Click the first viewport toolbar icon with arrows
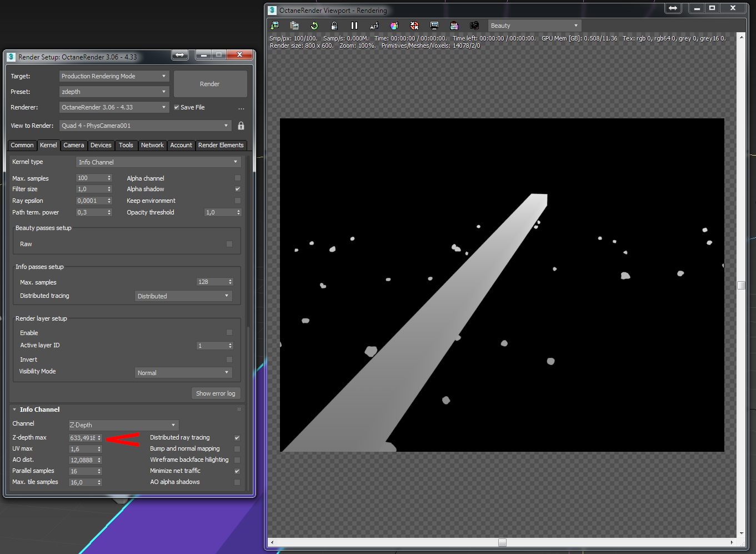Viewport: 756px width, 554px height. [274, 26]
